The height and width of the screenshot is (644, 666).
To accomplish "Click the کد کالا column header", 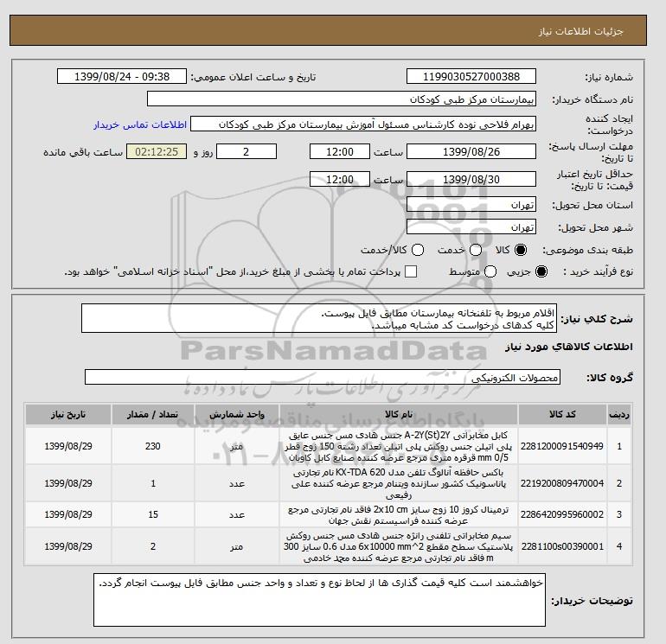I will (x=562, y=414).
